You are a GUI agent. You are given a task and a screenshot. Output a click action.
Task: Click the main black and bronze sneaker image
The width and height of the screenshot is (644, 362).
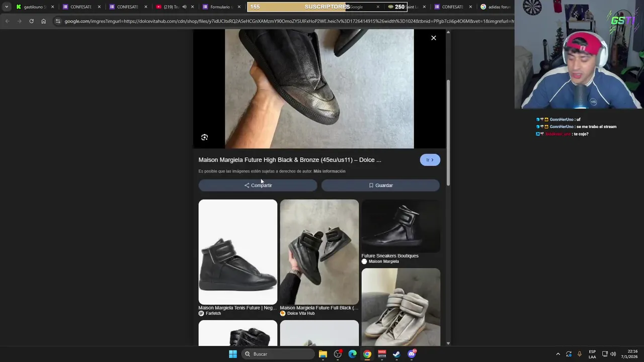[x=319, y=88]
